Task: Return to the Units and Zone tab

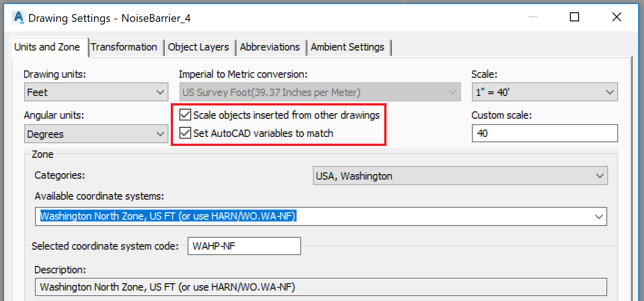Action: [49, 47]
